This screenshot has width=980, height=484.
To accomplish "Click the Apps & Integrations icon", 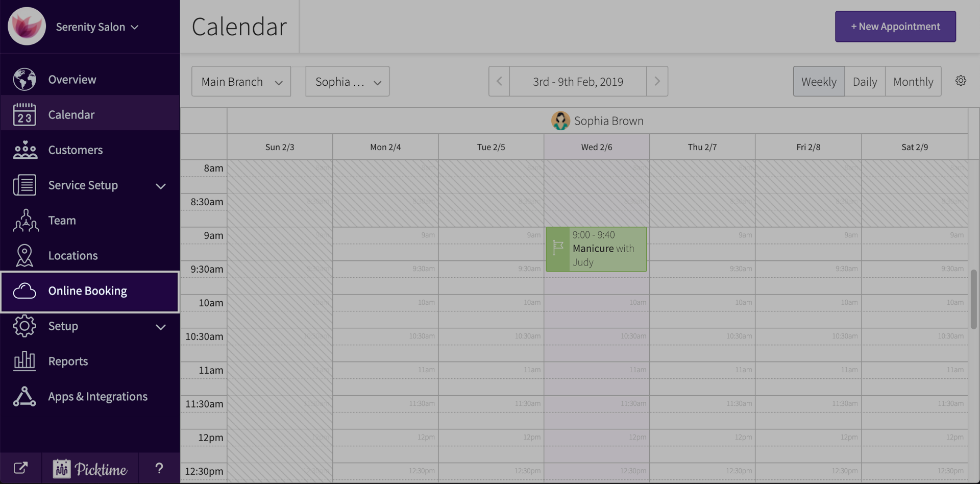I will point(24,396).
